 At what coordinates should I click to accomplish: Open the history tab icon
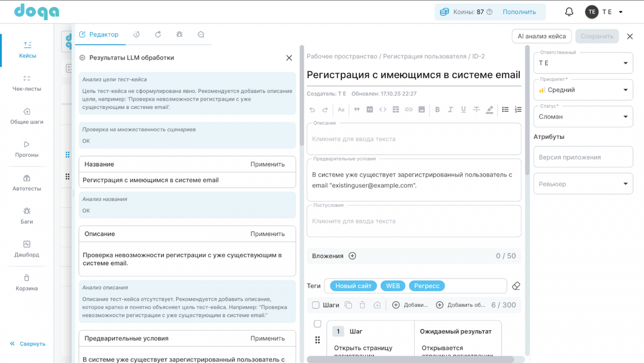[136, 35]
